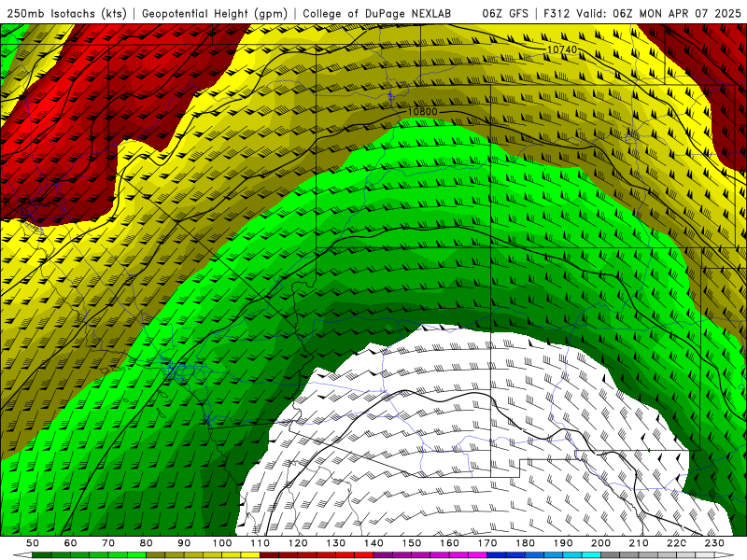Click the 210 value on the color scale

(x=639, y=543)
